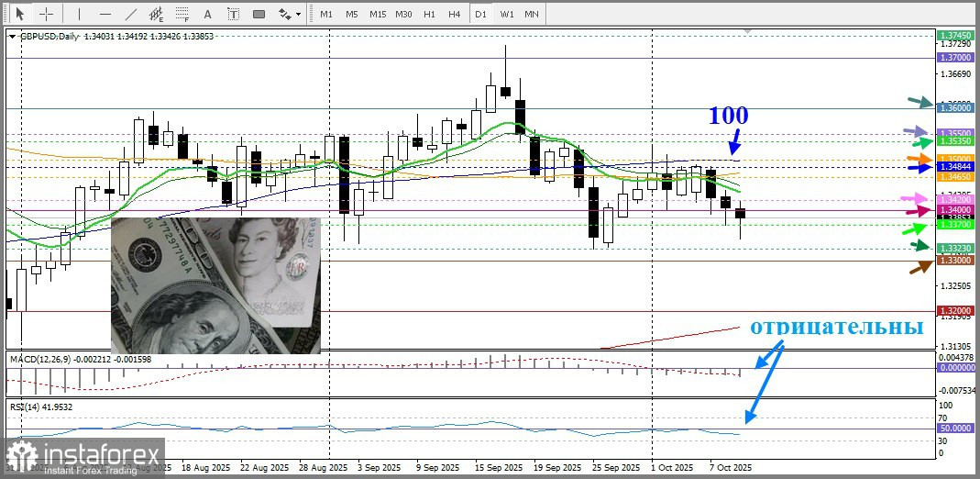980x479 pixels.
Task: Choose the text label T tool
Action: pyautogui.click(x=233, y=13)
